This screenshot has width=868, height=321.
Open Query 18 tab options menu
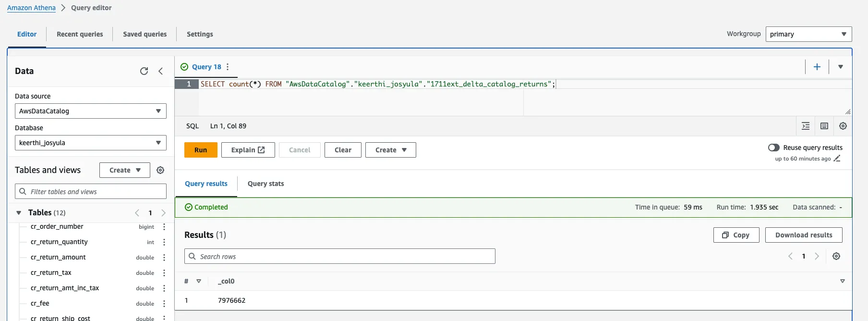pos(228,67)
